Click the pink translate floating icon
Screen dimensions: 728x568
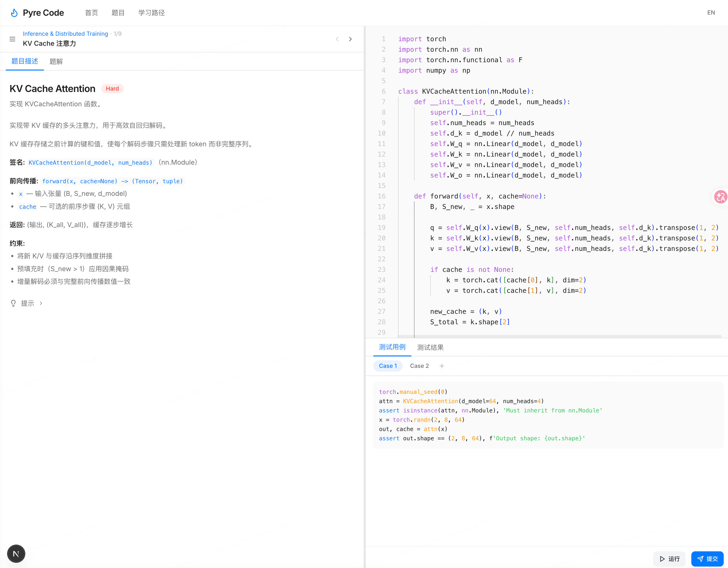(720, 197)
